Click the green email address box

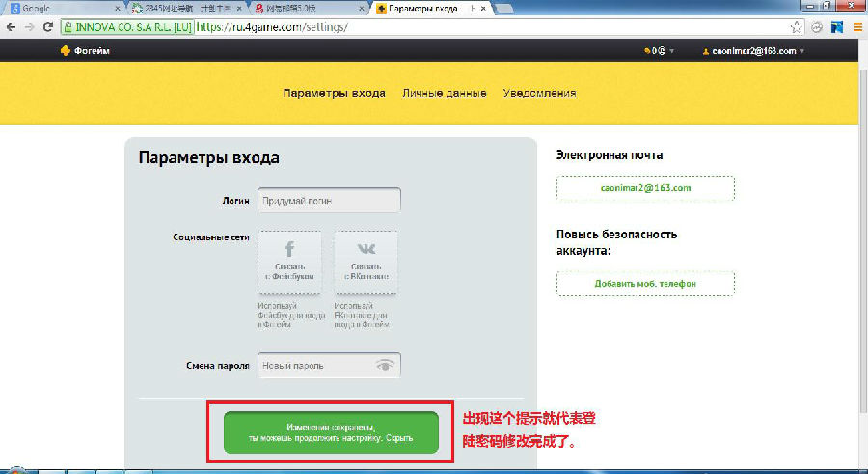(x=645, y=188)
